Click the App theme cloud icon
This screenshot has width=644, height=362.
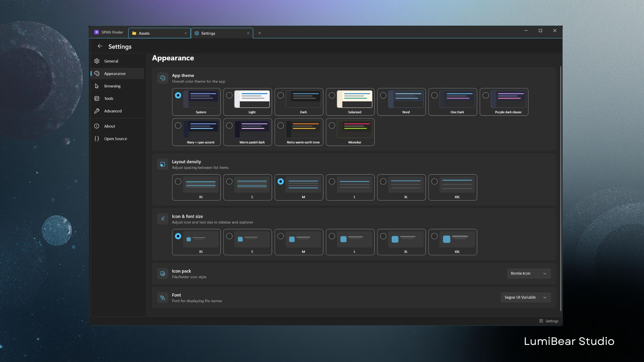coord(163,78)
